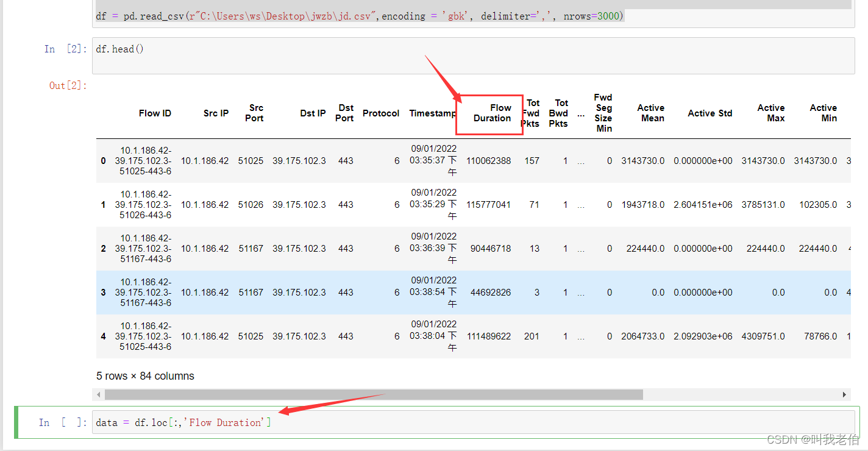Click timestamp 03:35:37 cell in row 0
The image size is (868, 451).
point(433,161)
